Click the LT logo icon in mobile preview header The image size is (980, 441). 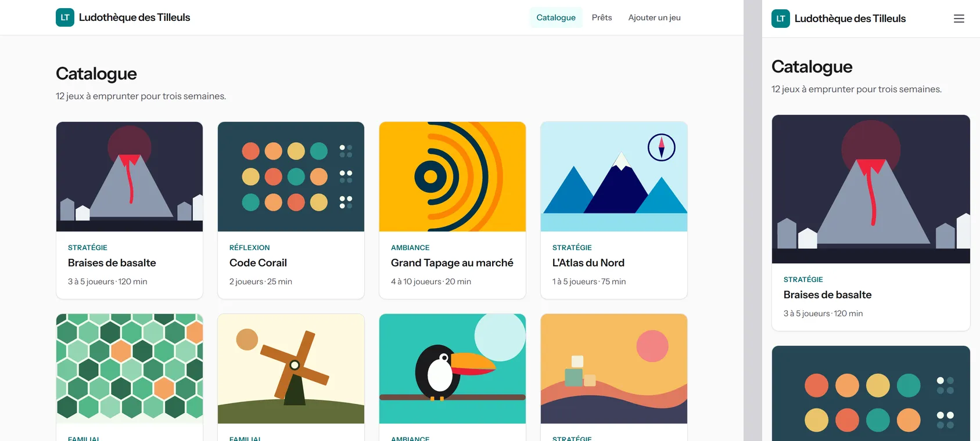point(781,19)
